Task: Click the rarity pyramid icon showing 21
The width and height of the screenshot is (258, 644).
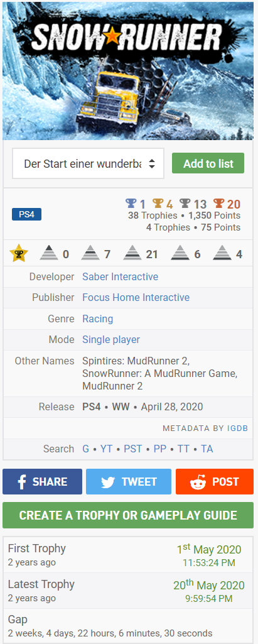Action: coord(132,253)
